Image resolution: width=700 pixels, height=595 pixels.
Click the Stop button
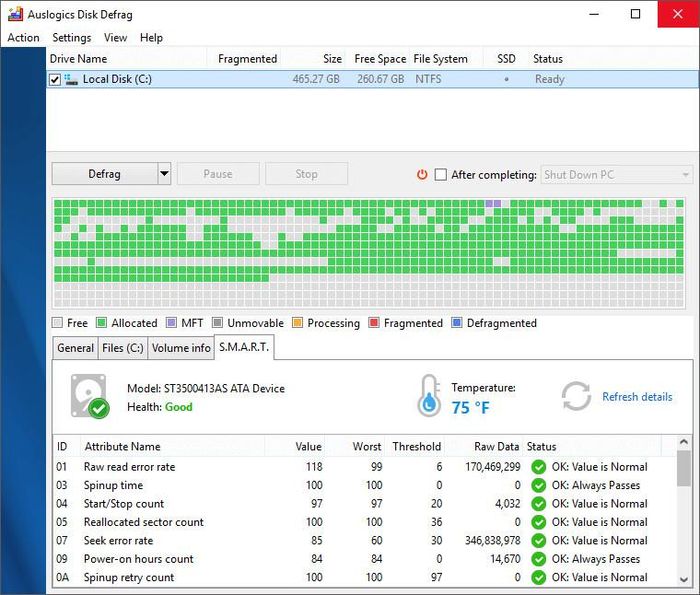click(x=306, y=174)
